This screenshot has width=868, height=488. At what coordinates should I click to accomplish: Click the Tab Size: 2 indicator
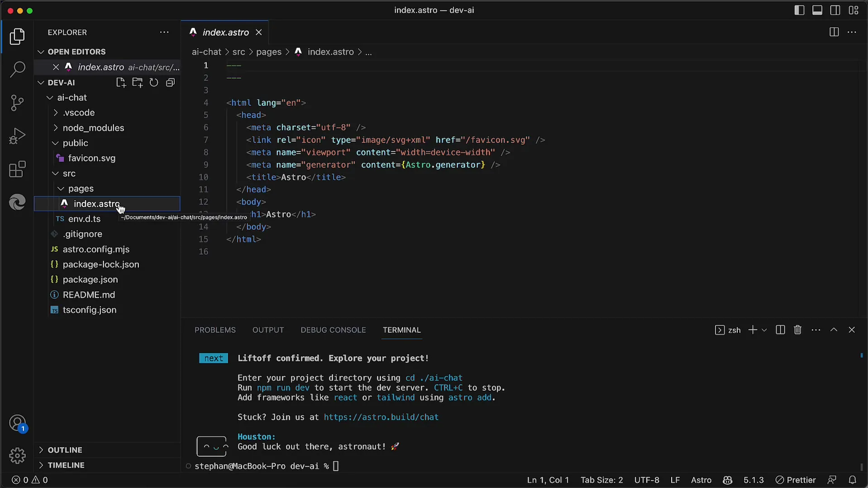click(x=601, y=480)
